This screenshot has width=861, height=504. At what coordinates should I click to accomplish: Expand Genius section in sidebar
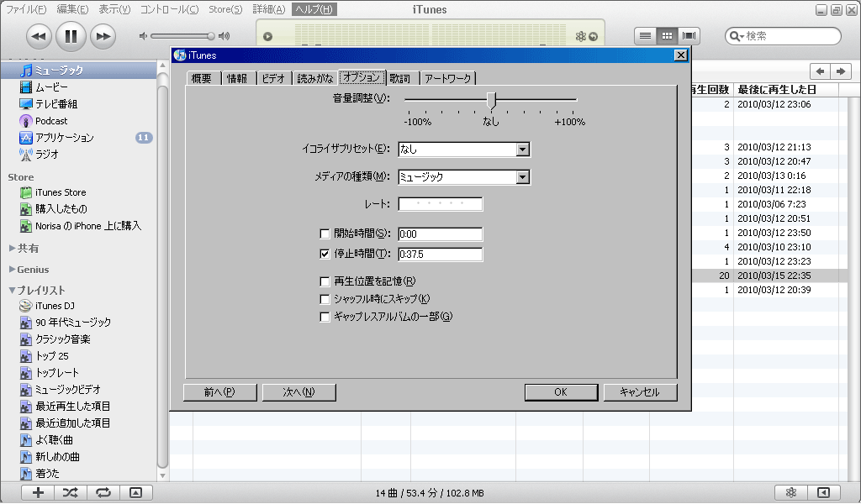(12, 270)
